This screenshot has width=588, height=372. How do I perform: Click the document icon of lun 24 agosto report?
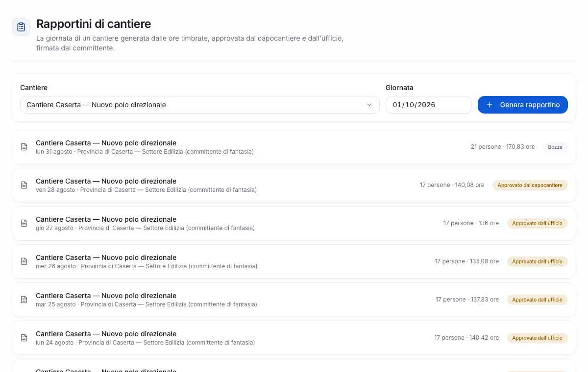tap(24, 338)
